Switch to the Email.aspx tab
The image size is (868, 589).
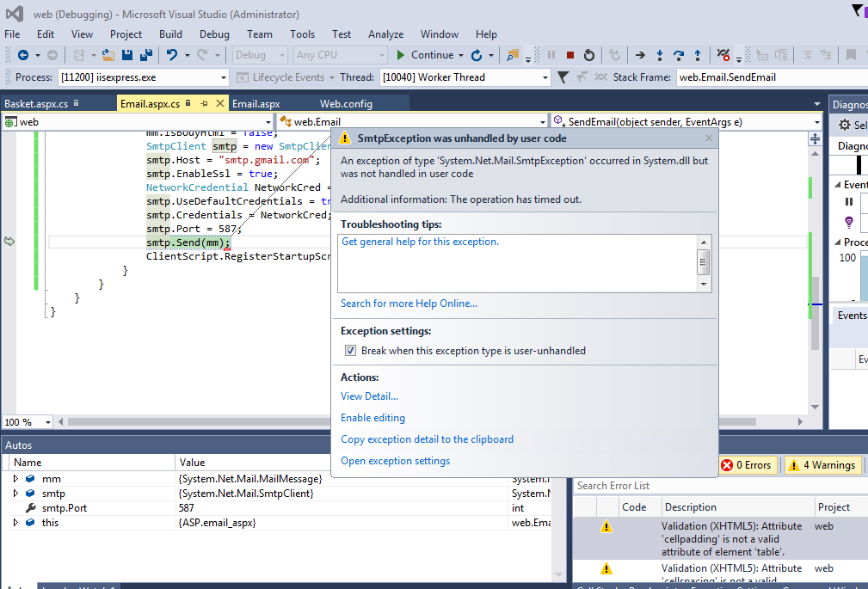point(256,103)
